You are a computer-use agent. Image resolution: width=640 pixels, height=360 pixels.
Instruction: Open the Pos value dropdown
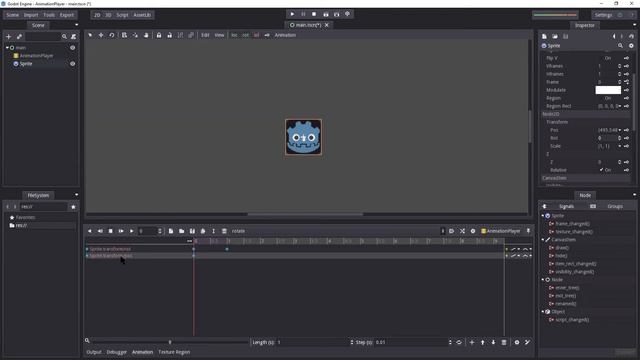[x=620, y=130]
